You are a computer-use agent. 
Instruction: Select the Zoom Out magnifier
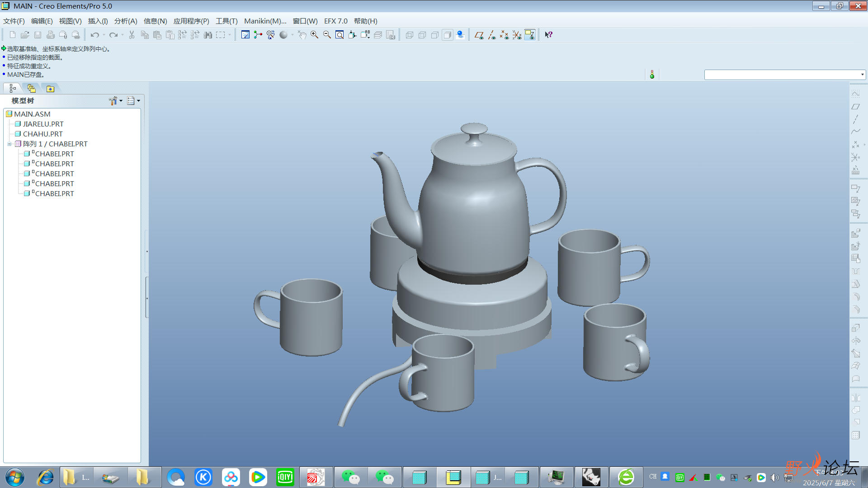[327, 35]
